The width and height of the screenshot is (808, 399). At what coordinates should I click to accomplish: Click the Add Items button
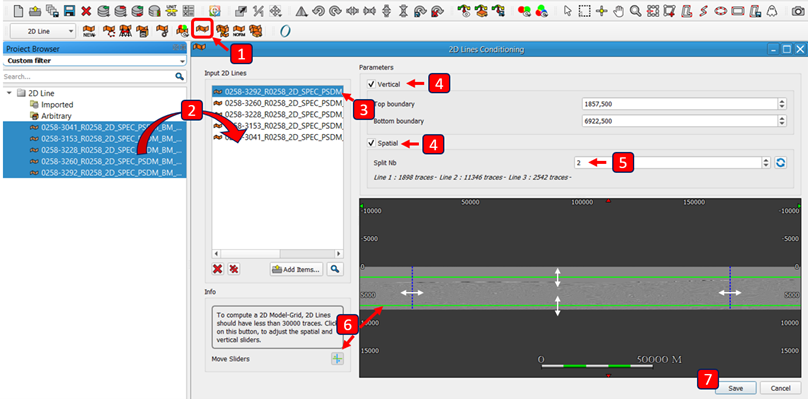pyautogui.click(x=297, y=269)
